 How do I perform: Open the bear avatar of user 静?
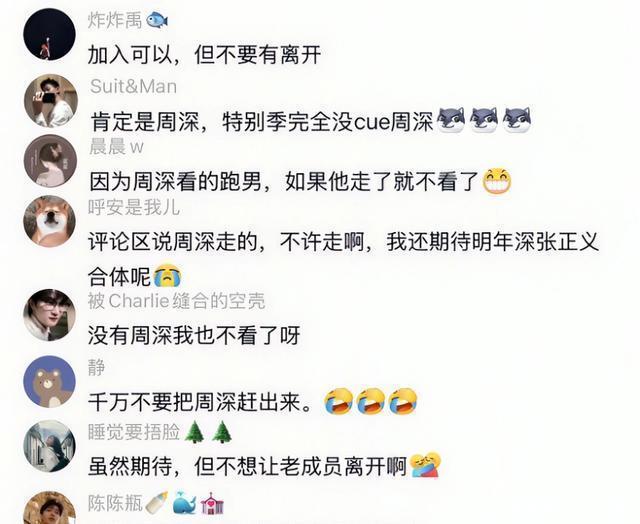(x=50, y=382)
